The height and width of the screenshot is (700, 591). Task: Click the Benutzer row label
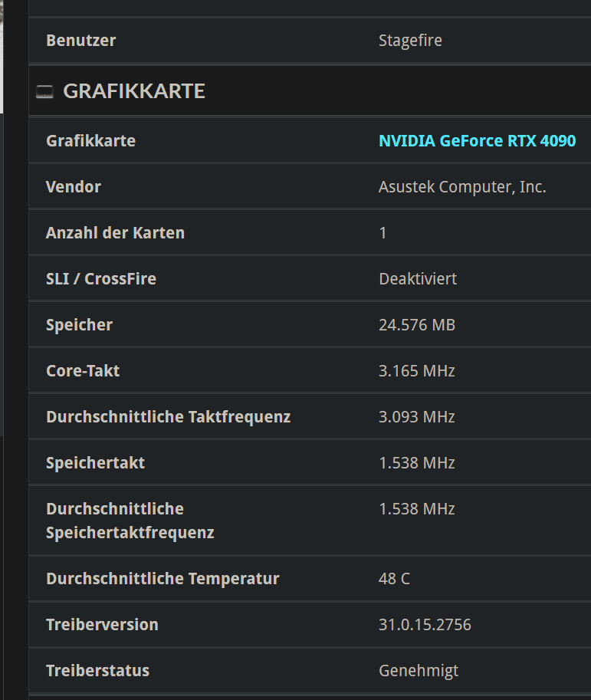pyautogui.click(x=81, y=40)
